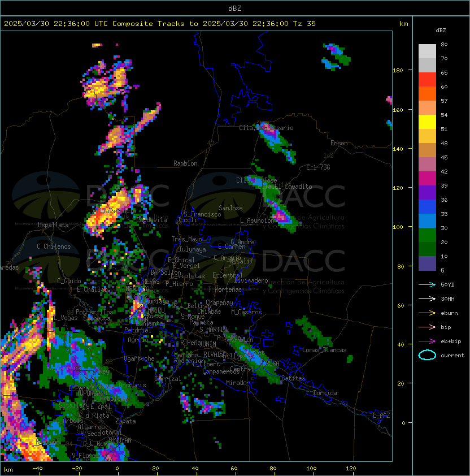
Task: Pick the slate swatch between 10 and 5
Action: tap(427, 263)
